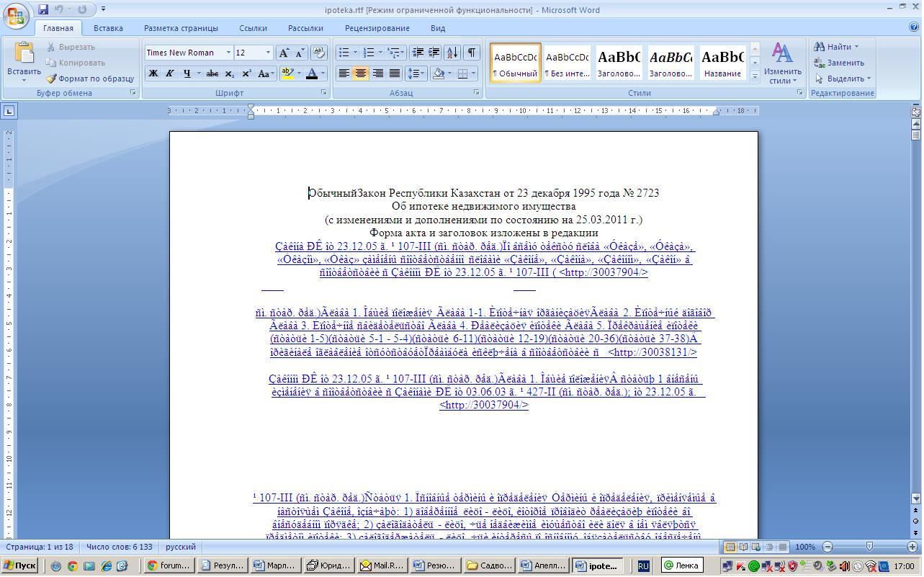The image size is (924, 577).
Task: Open Ссылки ribbon tab
Action: point(254,28)
